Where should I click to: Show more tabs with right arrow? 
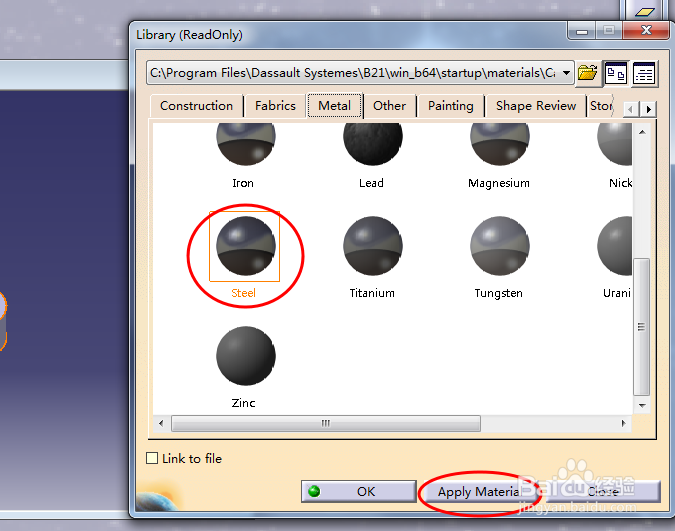point(648,109)
